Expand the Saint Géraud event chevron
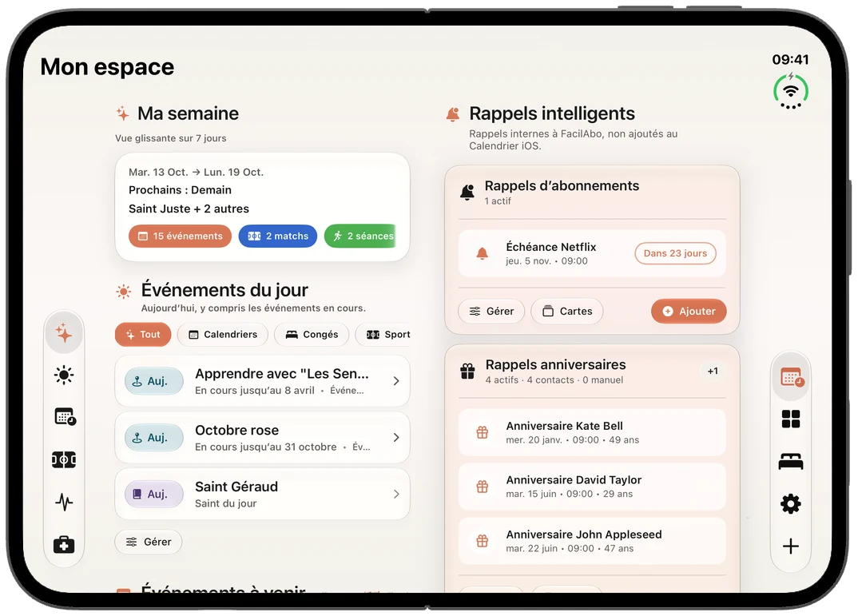 tap(396, 494)
